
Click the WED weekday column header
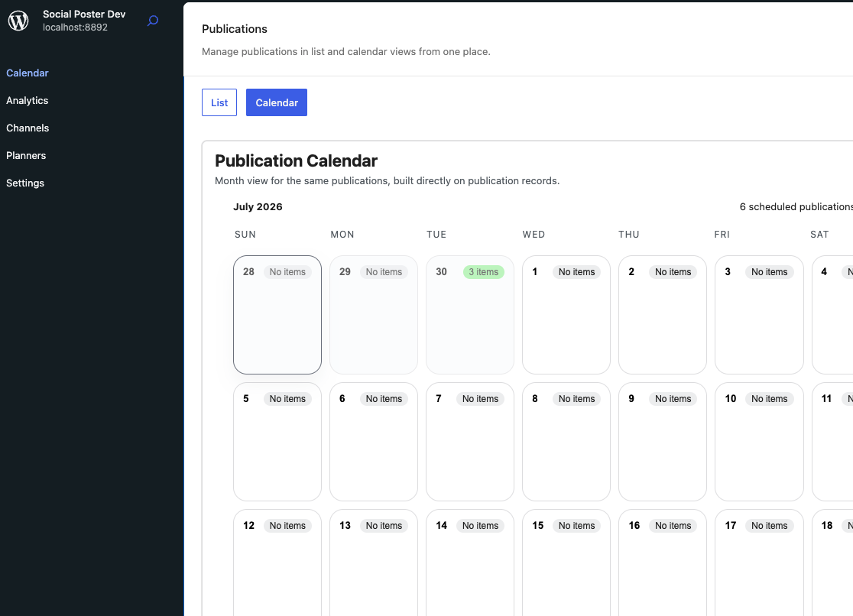[534, 235]
